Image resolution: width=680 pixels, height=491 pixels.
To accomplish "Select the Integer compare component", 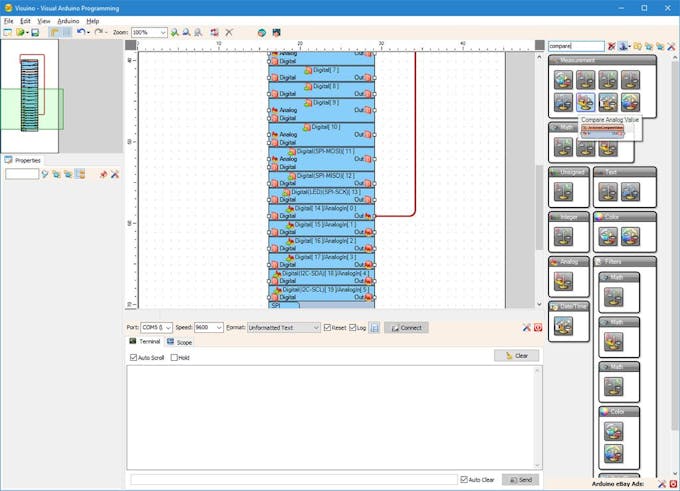I will (x=563, y=237).
